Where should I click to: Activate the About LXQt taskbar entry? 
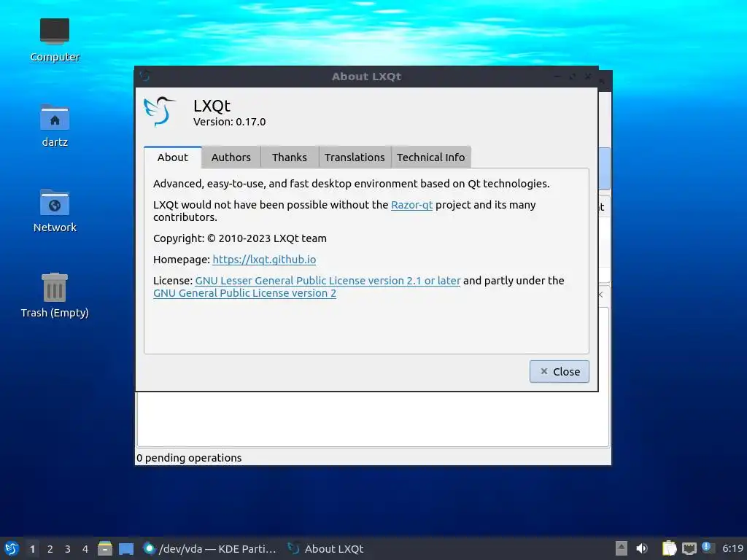(326, 548)
